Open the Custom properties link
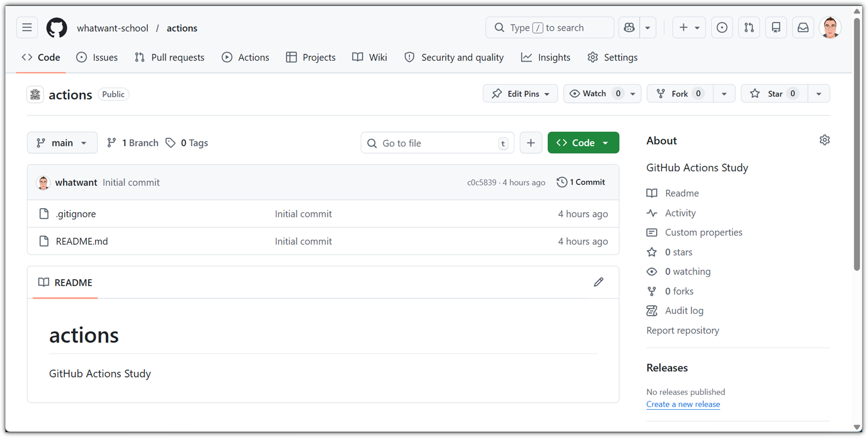 694,232
